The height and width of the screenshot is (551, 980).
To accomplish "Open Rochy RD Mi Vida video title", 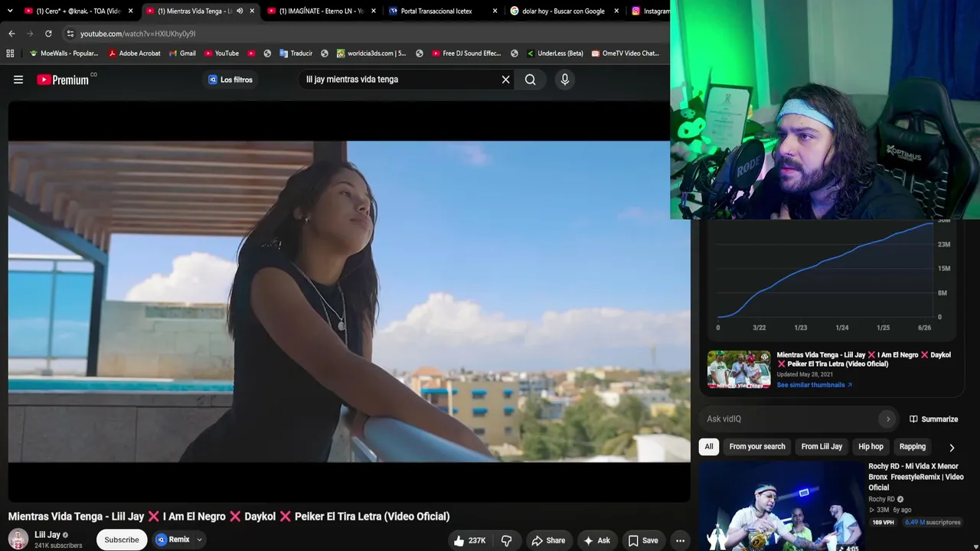I will coord(916,477).
